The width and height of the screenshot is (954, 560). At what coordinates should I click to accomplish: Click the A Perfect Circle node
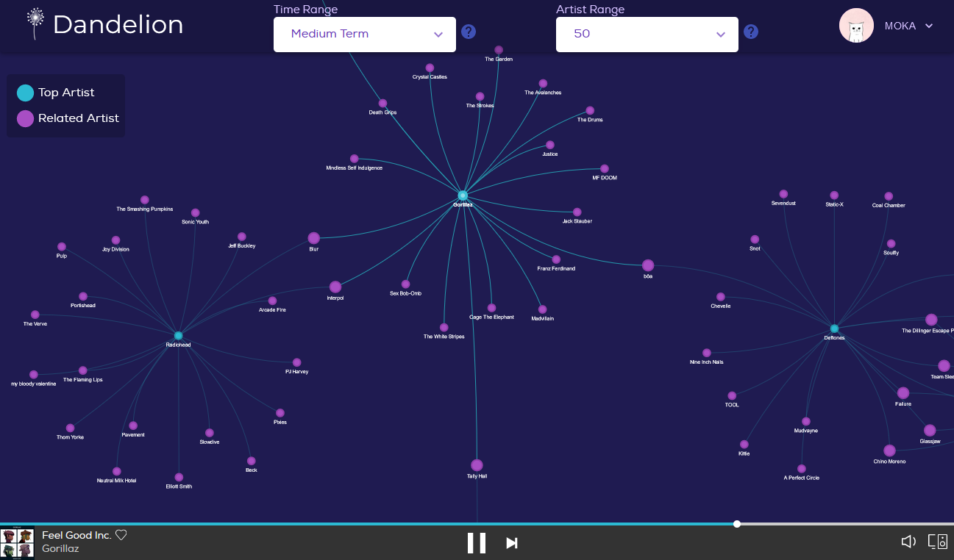(x=802, y=468)
